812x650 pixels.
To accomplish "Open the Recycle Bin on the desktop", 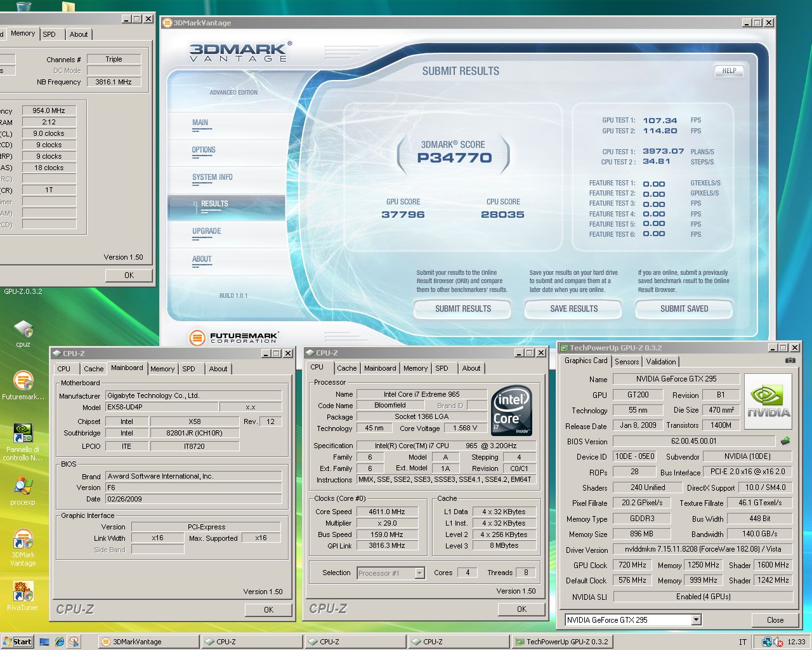I will pos(23,7).
